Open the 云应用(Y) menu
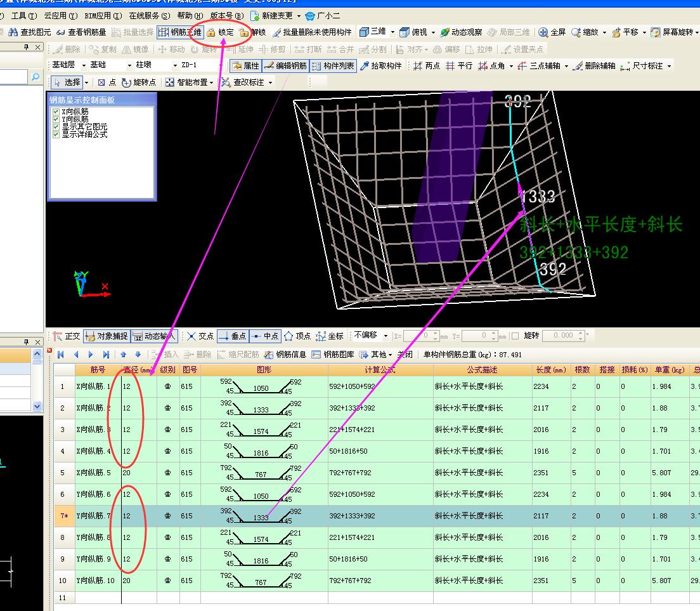700x611 pixels. tap(61, 16)
